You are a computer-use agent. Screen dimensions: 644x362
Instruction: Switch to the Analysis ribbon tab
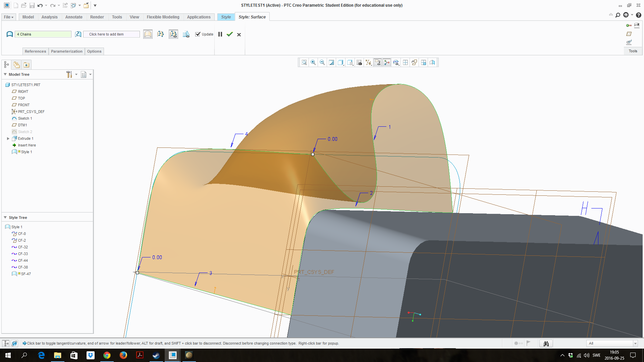tap(50, 17)
